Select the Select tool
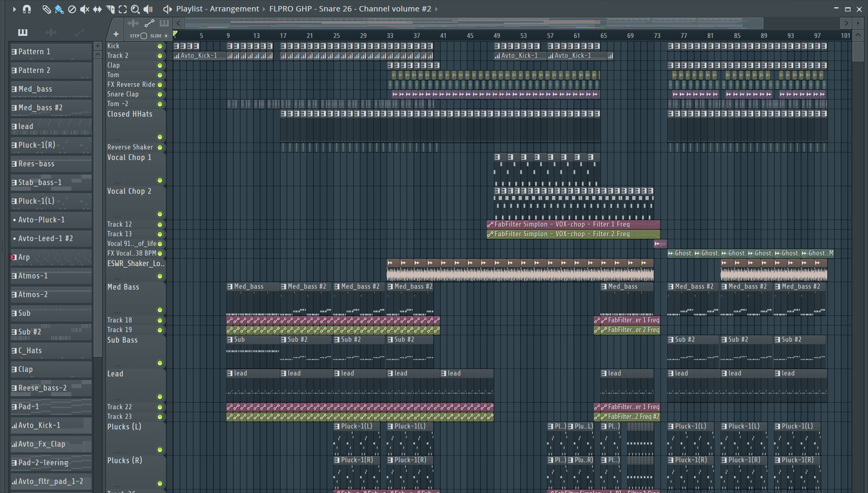This screenshot has height=493, width=868. [x=123, y=9]
